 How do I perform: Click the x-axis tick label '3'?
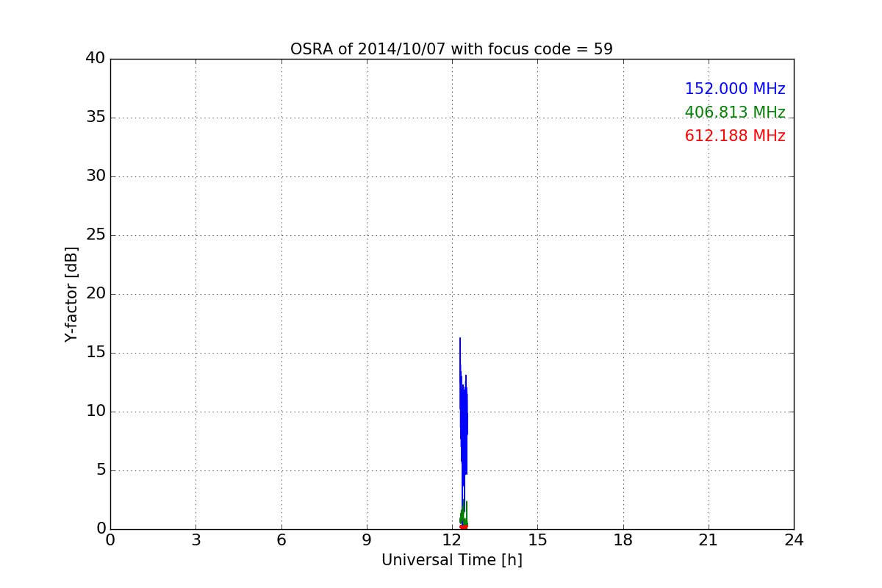tap(196, 540)
